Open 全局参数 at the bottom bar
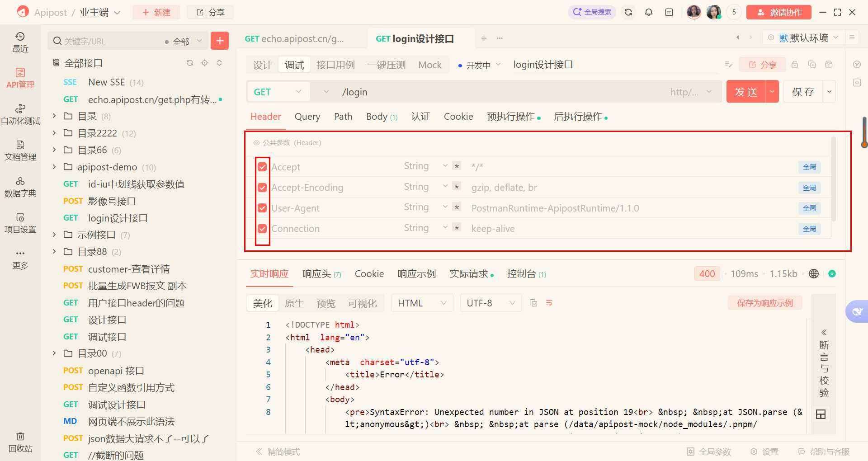 [x=709, y=452]
